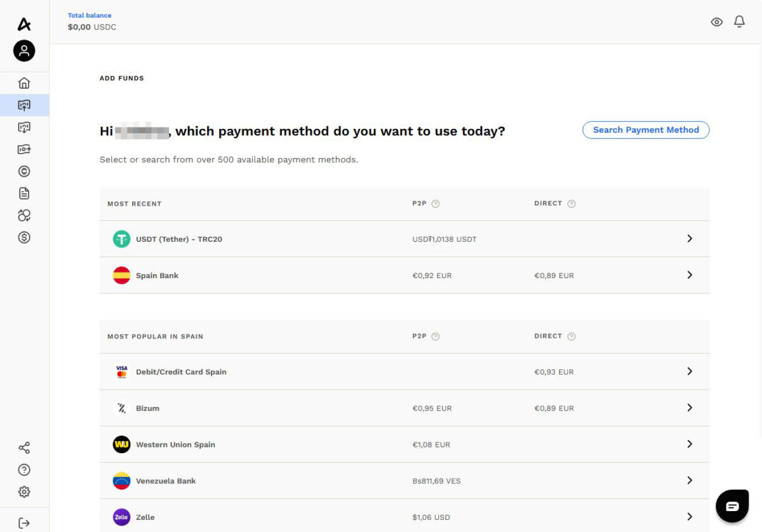Viewport: 762px width, 532px height.
Task: Choose Venezuela Bank payment method
Action: 404,481
